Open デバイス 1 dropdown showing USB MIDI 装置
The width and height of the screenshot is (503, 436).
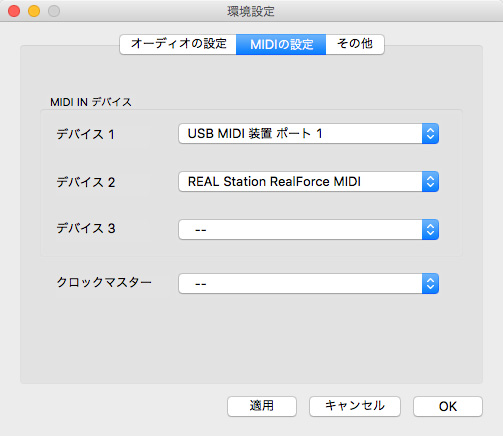click(x=308, y=134)
